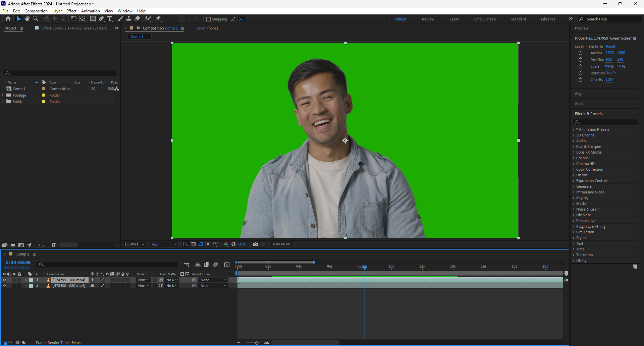Click the Take Snapshot camera icon
The width and height of the screenshot is (644, 346).
pyautogui.click(x=256, y=244)
